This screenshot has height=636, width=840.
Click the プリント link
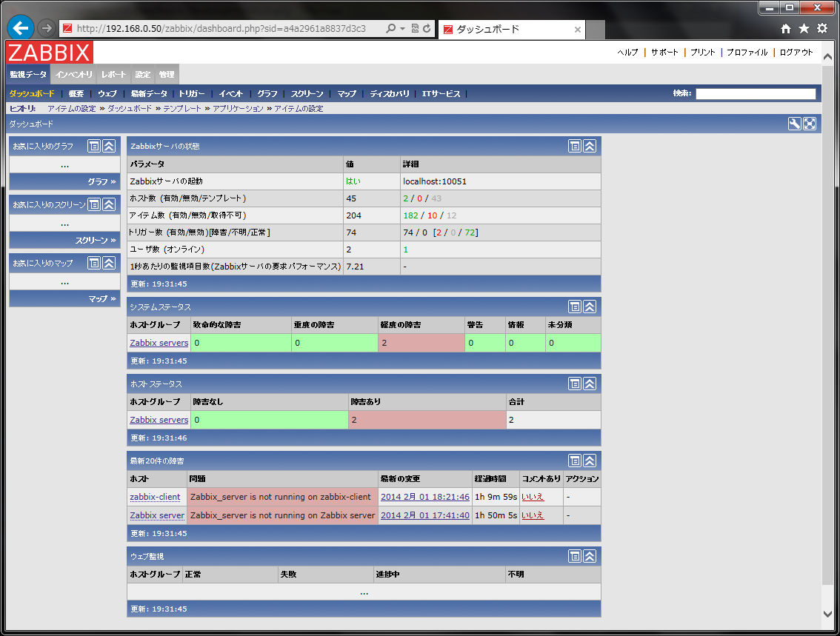[x=703, y=53]
